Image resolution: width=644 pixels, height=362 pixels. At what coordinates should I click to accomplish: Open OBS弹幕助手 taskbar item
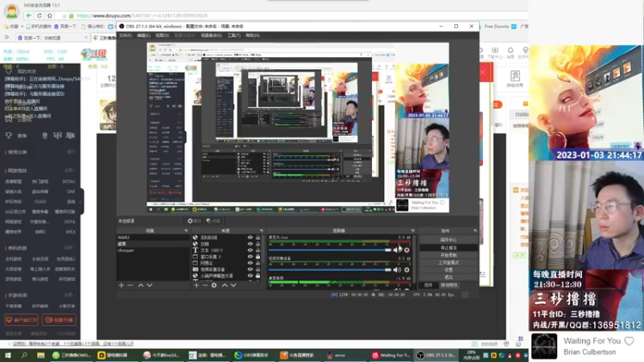point(251,356)
